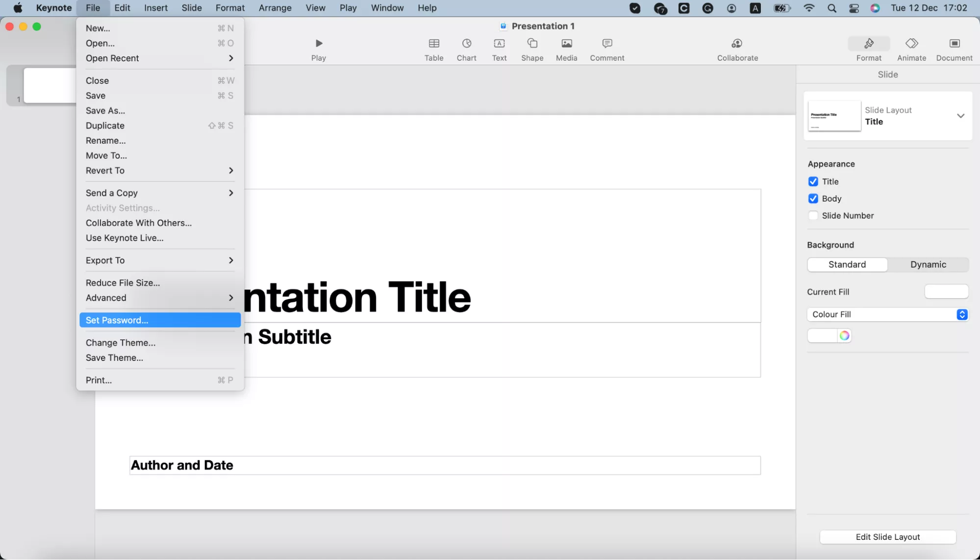This screenshot has width=980, height=560.
Task: Add a Comment using the toolbar
Action: 607,49
